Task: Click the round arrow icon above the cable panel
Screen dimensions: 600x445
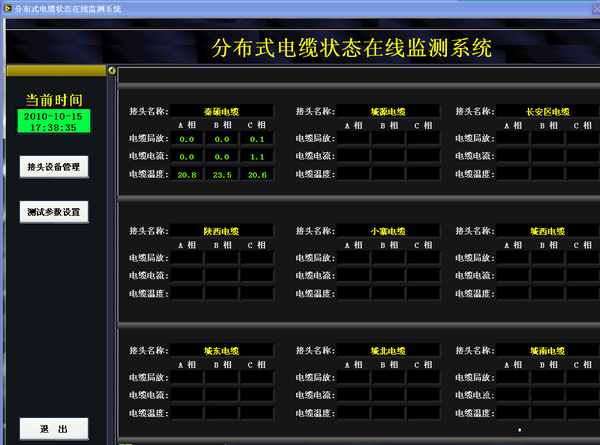Action: coord(112,72)
